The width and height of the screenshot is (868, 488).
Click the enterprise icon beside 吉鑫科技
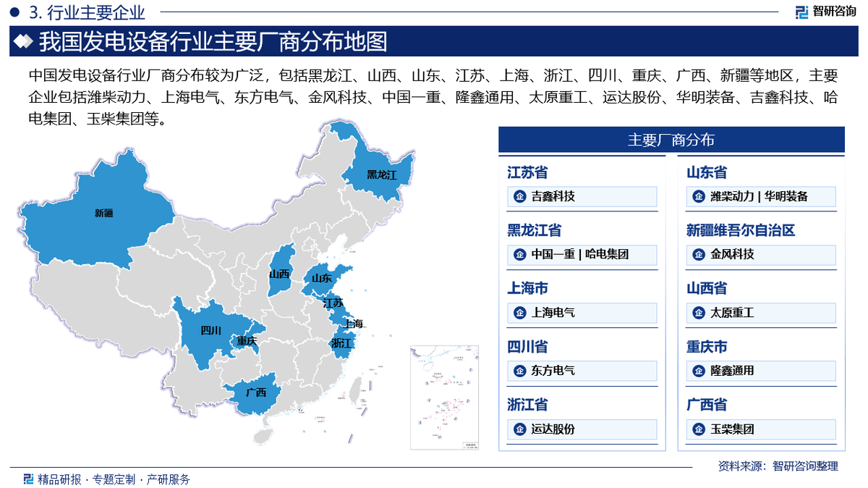[519, 196]
